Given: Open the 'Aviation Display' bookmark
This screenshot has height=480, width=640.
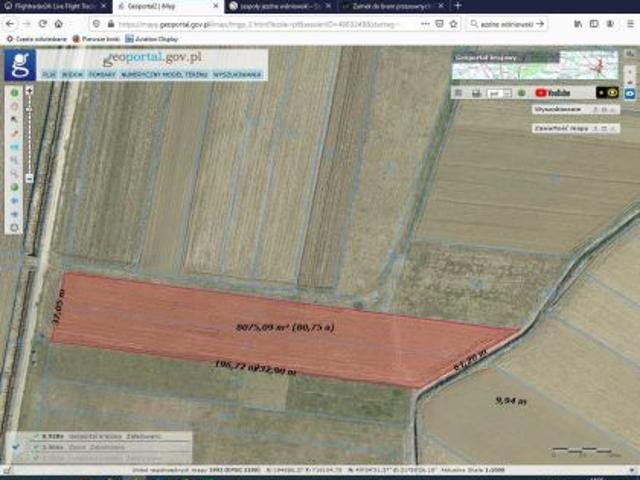Looking at the screenshot, I should click(152, 39).
